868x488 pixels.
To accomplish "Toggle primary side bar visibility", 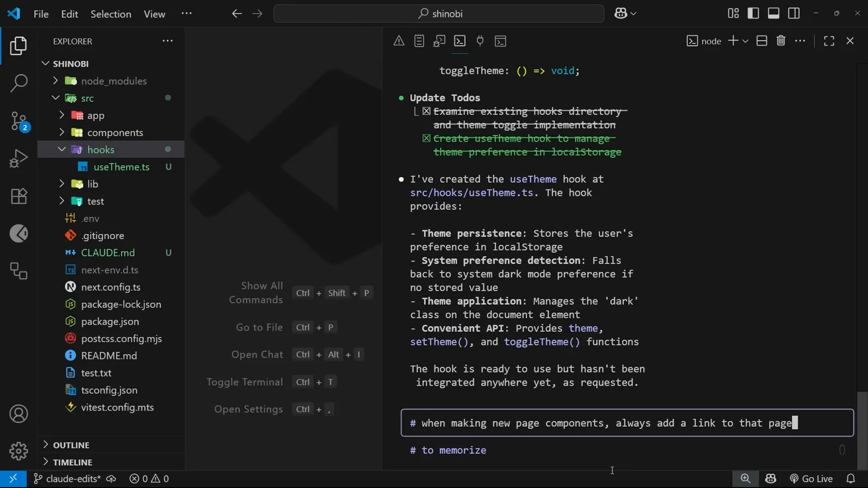I will pos(754,14).
